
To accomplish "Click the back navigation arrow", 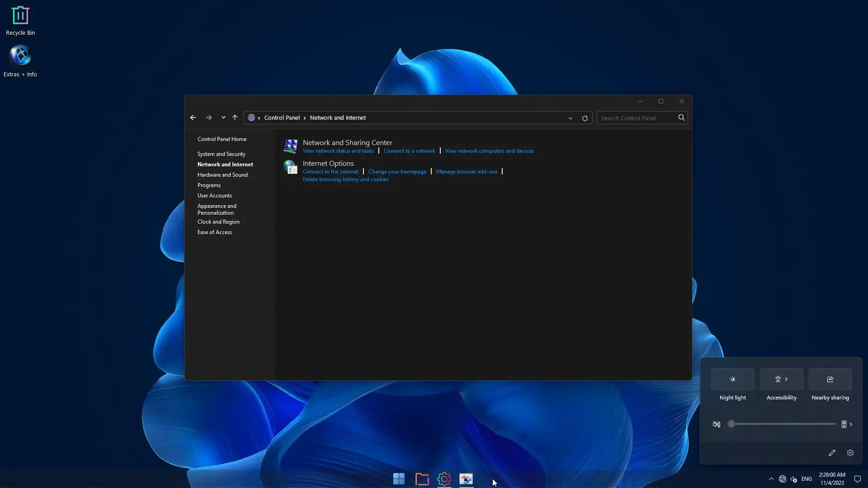I will pyautogui.click(x=193, y=117).
